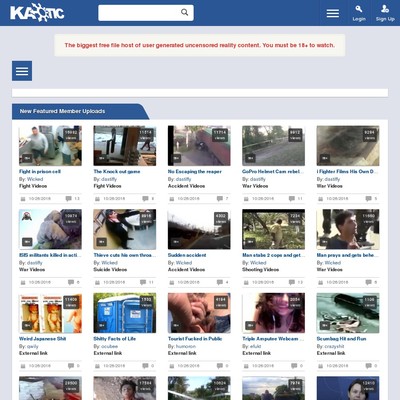This screenshot has height=400, width=400.
Task: Click calendar icon on The Knock out game
Action: tap(97, 199)
